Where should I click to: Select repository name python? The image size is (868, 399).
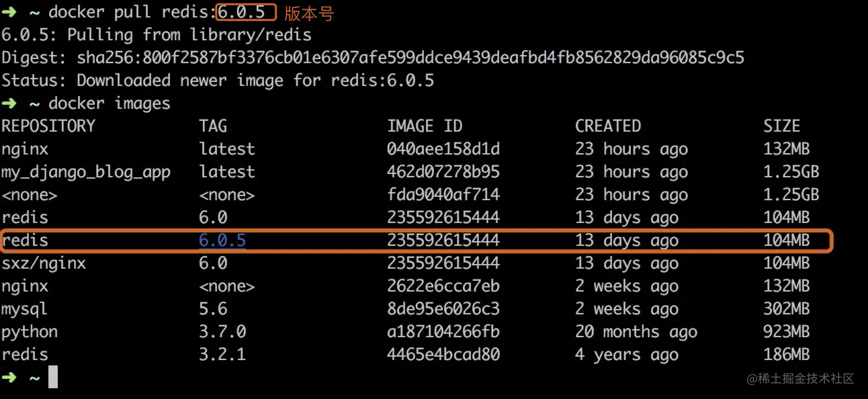(x=30, y=332)
